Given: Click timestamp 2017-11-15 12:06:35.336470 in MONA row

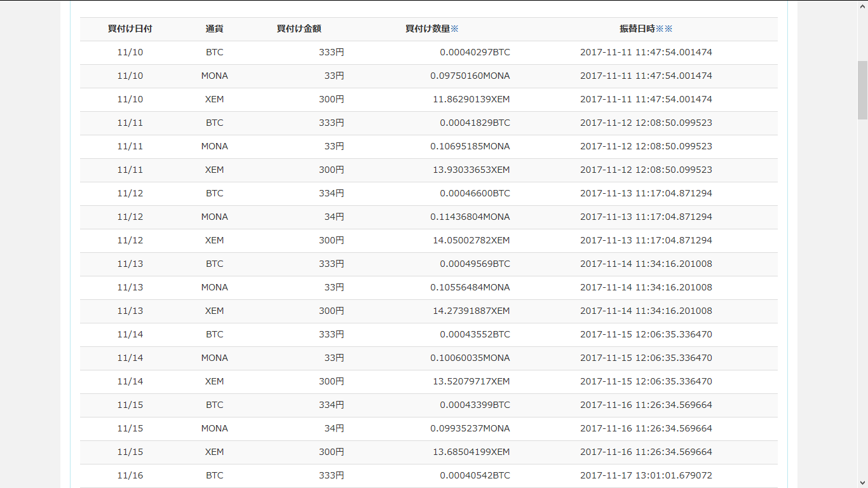Looking at the screenshot, I should [x=646, y=358].
